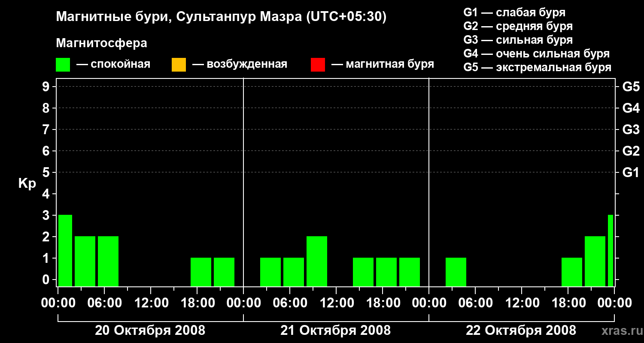Click the green 'спокойная' legend swatch
Screen dimensions: 644x343
[x=63, y=65]
